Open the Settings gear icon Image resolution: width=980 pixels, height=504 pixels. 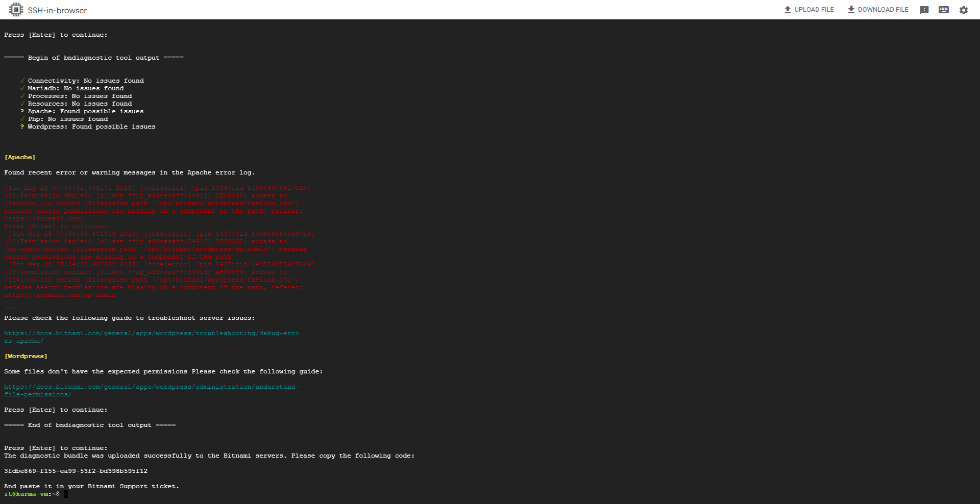click(x=963, y=10)
